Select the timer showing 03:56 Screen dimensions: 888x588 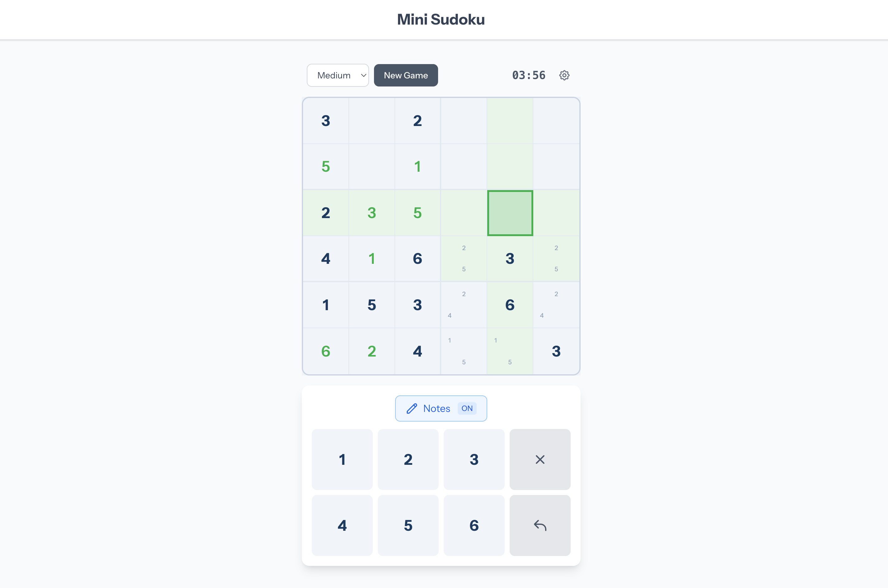pos(529,75)
